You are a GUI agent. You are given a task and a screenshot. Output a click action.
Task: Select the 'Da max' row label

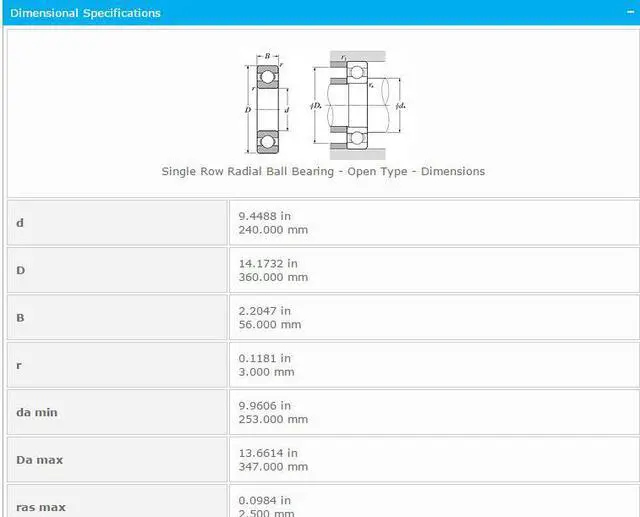39,460
